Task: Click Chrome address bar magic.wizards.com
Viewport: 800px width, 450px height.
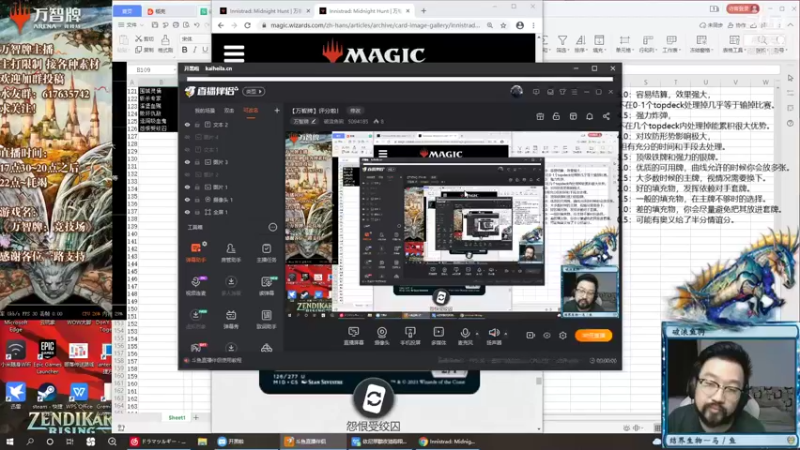Action: (374, 25)
